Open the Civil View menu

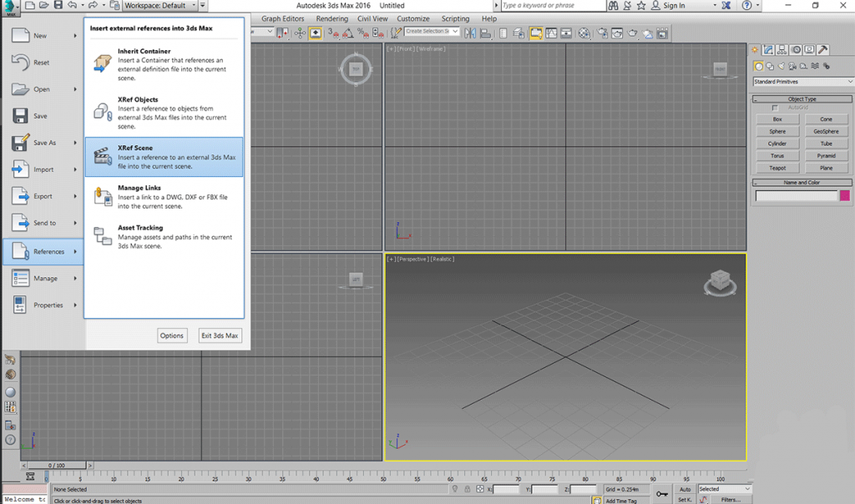pos(372,18)
